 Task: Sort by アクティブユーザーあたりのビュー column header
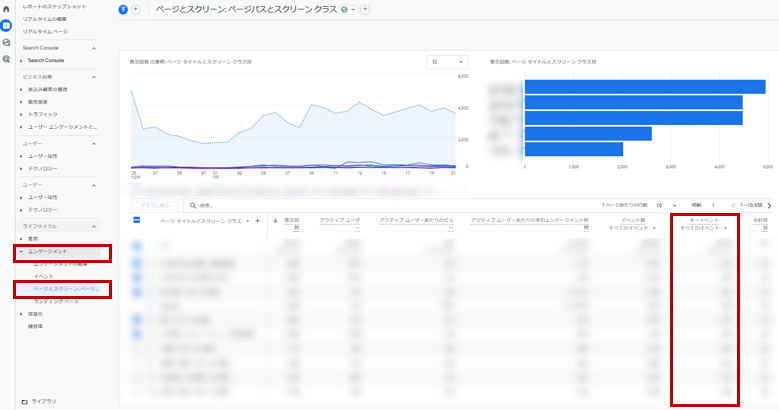click(x=416, y=223)
